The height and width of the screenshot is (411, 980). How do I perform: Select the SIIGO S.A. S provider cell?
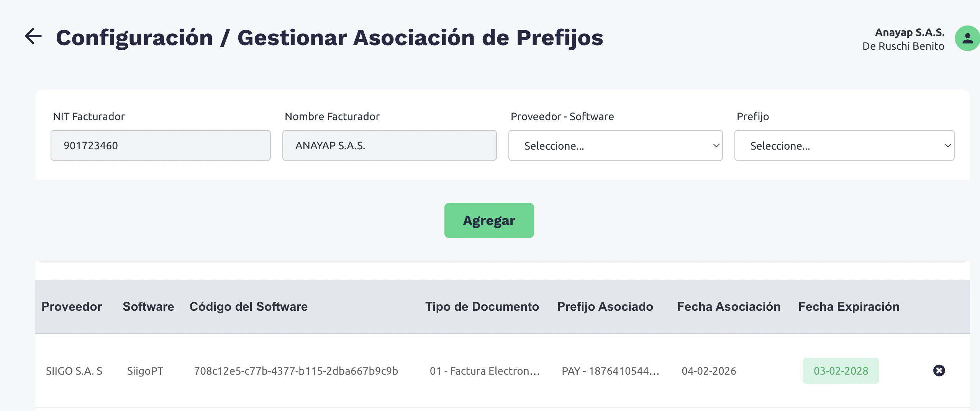pos(74,371)
